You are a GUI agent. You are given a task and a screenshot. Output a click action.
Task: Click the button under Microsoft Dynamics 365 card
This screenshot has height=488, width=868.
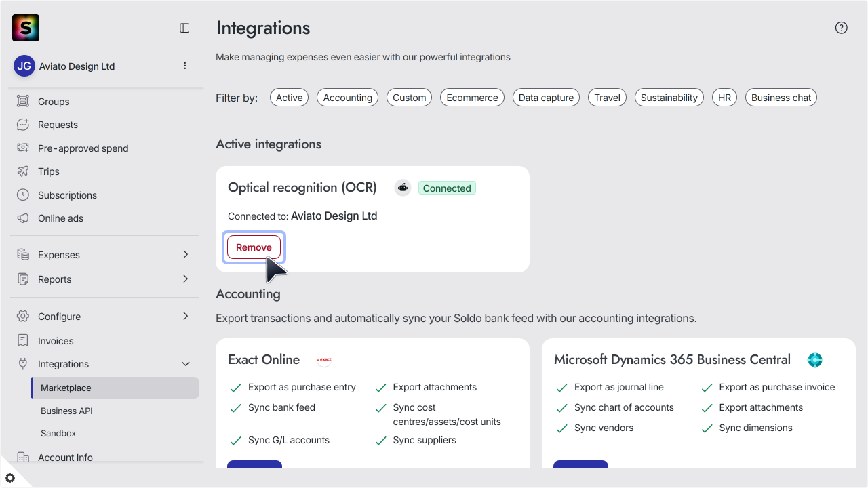click(580, 464)
